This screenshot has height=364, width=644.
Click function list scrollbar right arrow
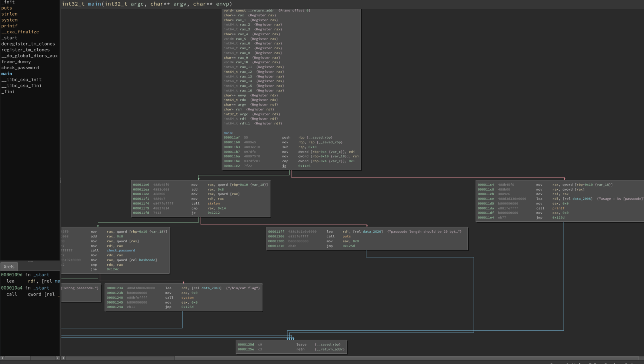(57, 358)
